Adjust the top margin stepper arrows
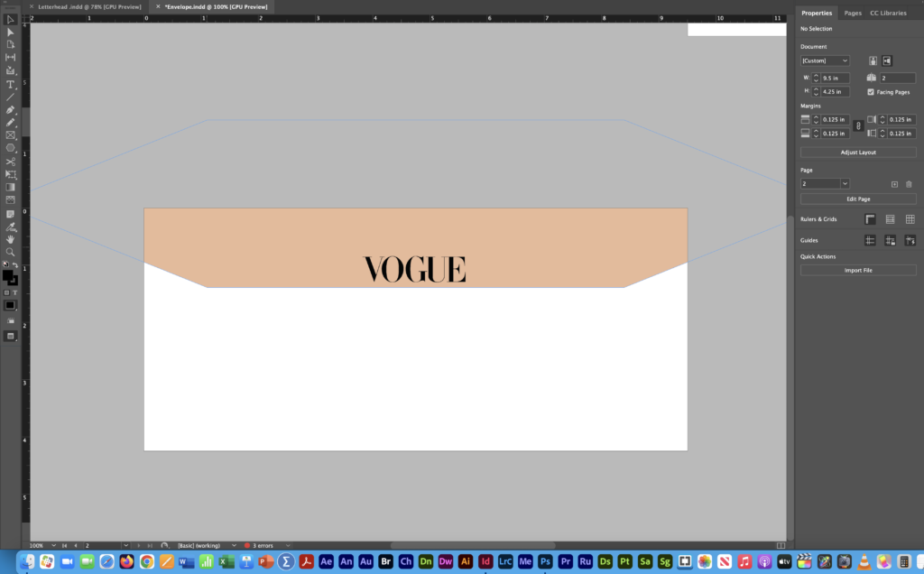The height and width of the screenshot is (574, 924). click(x=816, y=120)
